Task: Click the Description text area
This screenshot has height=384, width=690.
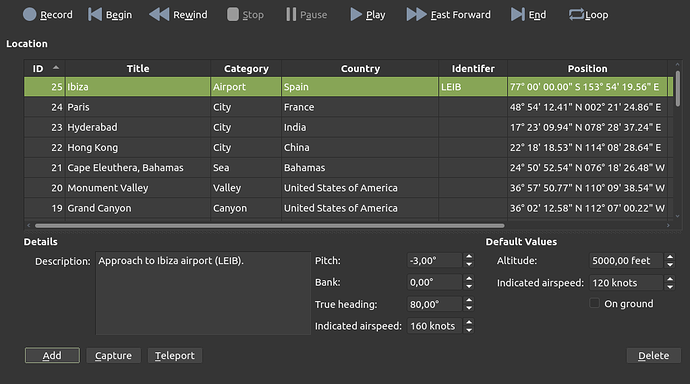Action: tap(203, 293)
